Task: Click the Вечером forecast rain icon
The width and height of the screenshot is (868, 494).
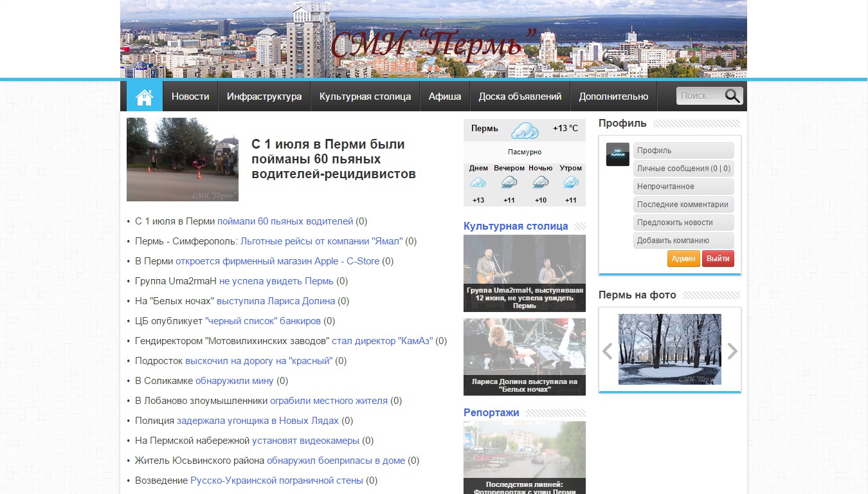Action: pyautogui.click(x=509, y=183)
